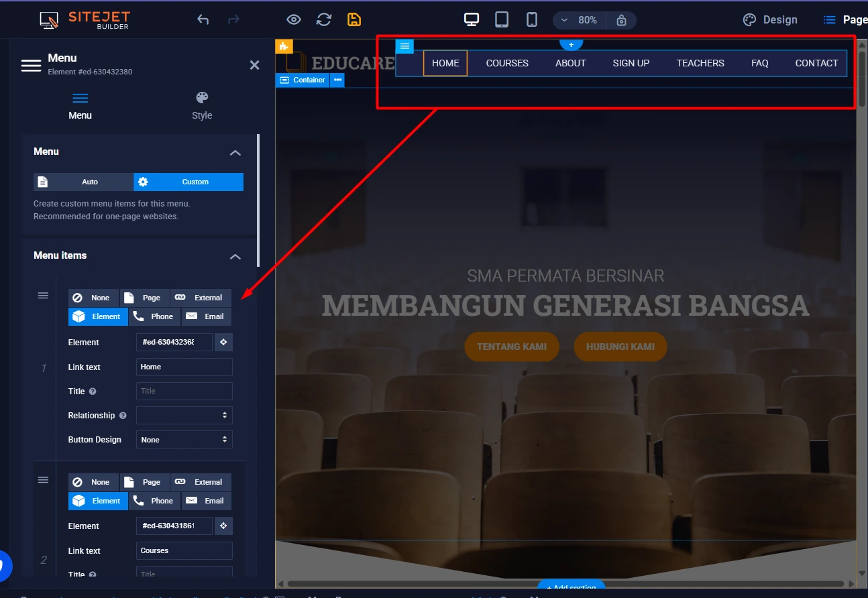
Task: Click the ABOUT navigation item
Action: pyautogui.click(x=571, y=63)
